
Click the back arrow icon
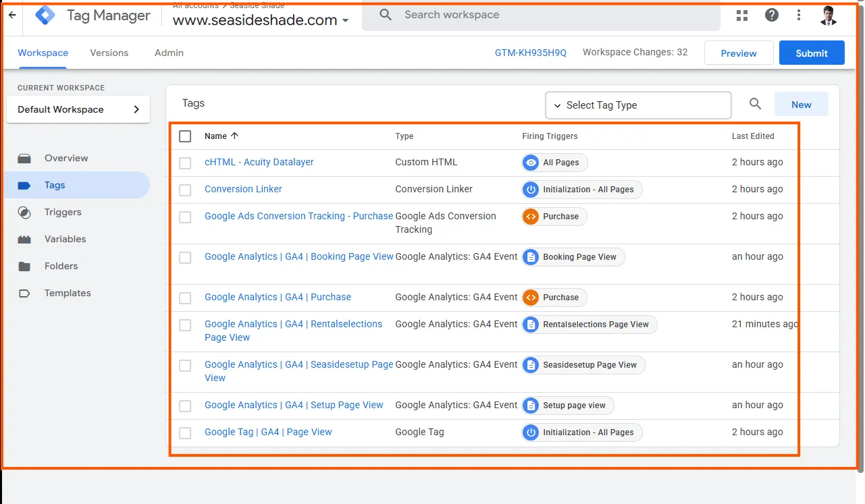click(x=12, y=15)
